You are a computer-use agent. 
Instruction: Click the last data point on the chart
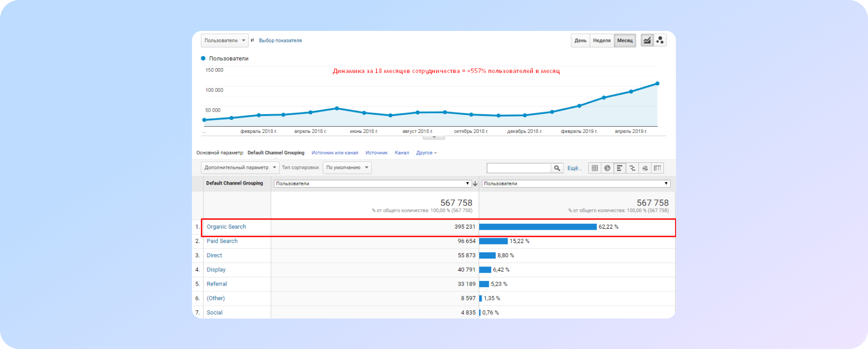click(657, 84)
